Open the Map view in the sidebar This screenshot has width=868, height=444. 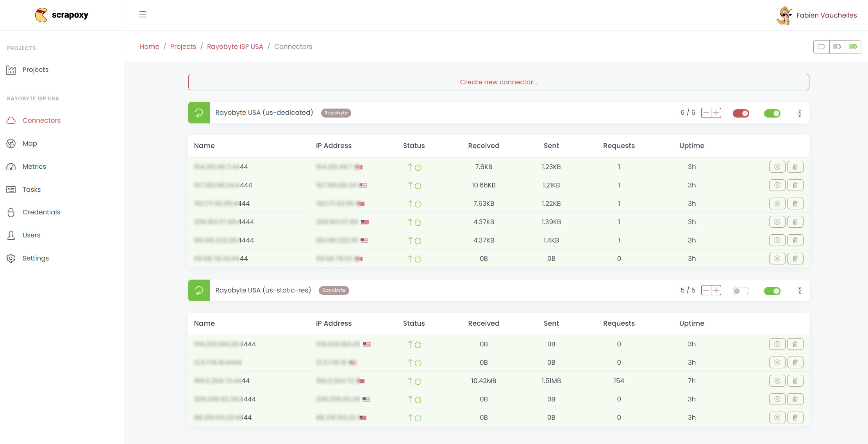[x=30, y=143]
